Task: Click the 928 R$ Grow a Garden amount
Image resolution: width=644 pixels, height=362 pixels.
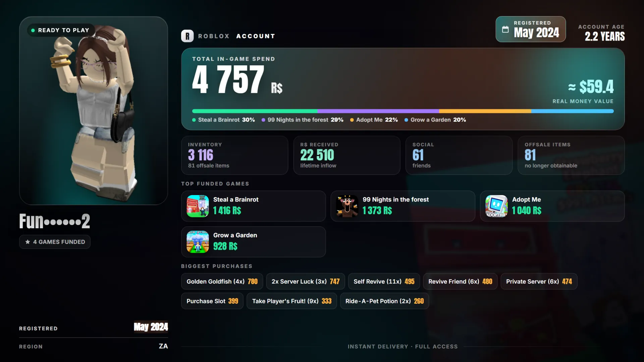Action: pos(225,246)
